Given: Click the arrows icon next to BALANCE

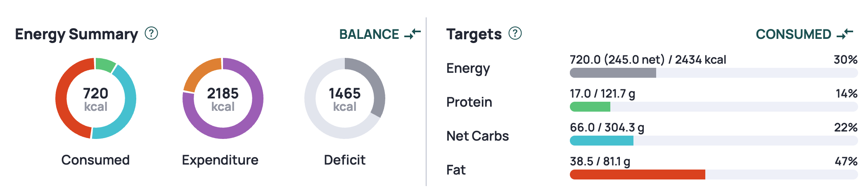Looking at the screenshot, I should [413, 34].
